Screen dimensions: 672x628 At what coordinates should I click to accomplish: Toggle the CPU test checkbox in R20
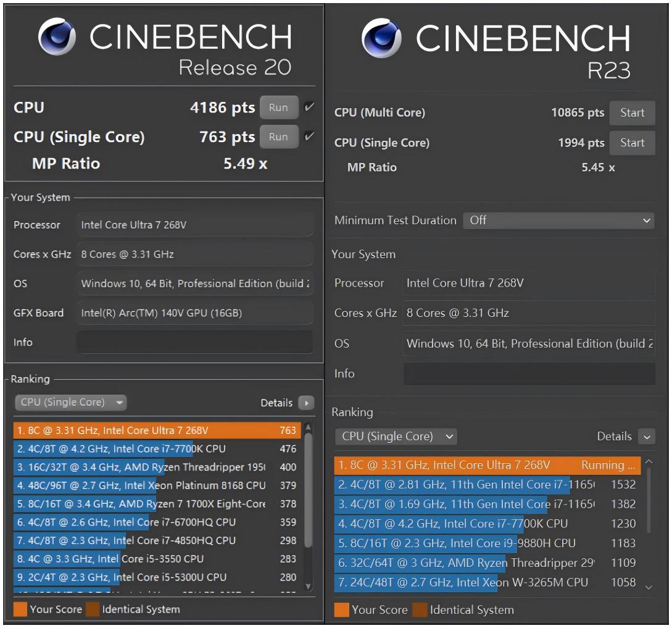click(x=309, y=107)
